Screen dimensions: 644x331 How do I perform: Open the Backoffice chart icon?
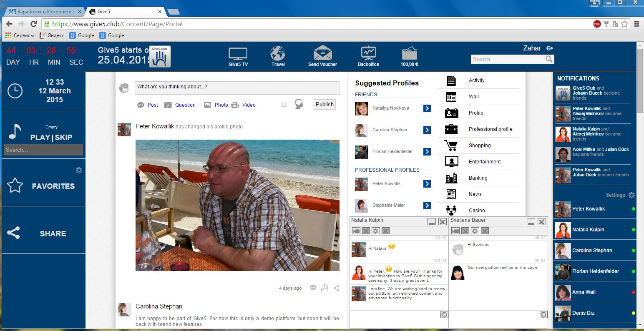(368, 54)
